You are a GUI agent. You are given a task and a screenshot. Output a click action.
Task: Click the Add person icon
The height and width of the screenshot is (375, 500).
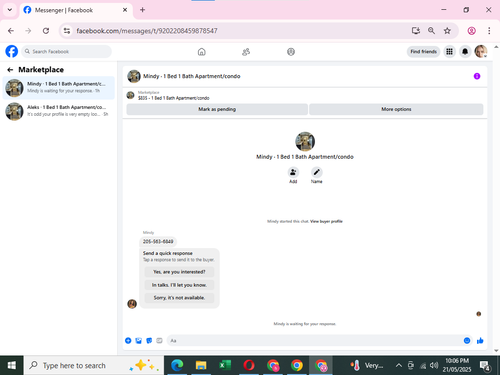(293, 172)
